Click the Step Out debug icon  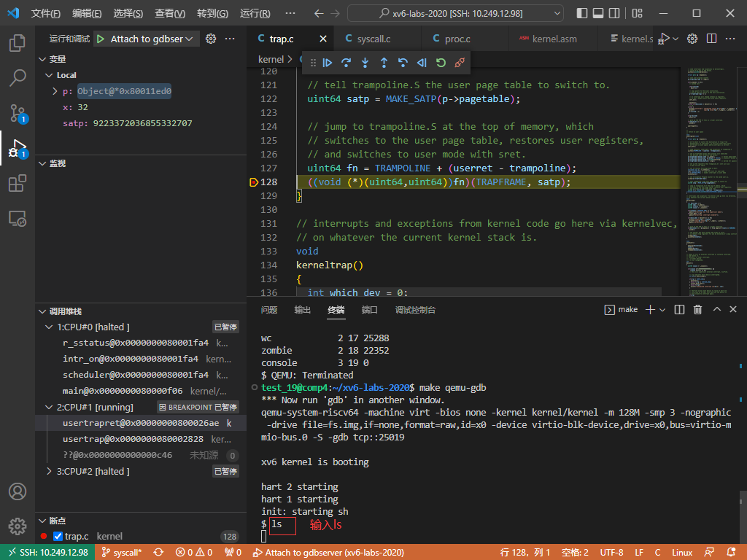(384, 63)
